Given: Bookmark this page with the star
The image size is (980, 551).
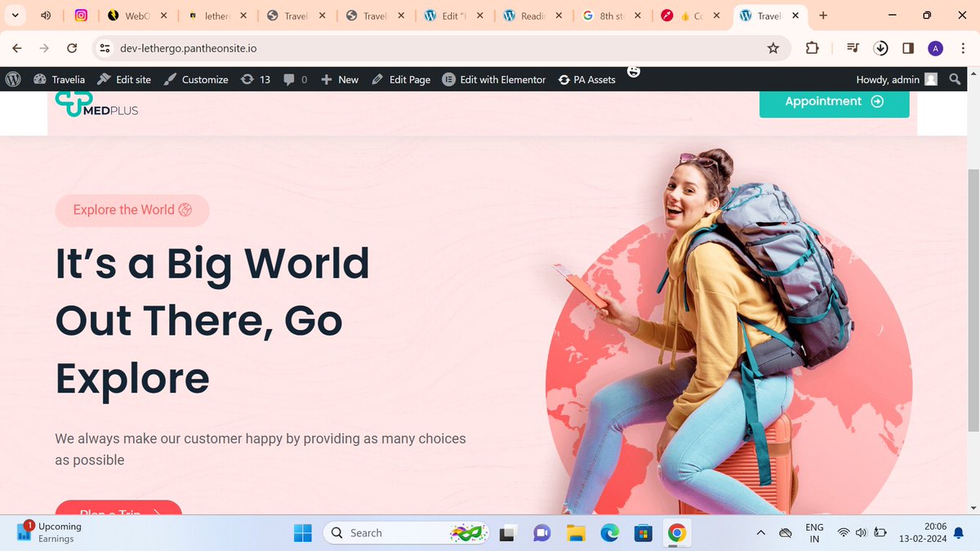Looking at the screenshot, I should 773,48.
